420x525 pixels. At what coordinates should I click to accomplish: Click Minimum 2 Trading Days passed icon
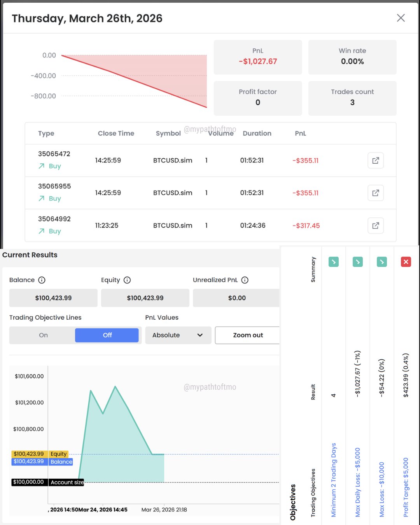334,262
